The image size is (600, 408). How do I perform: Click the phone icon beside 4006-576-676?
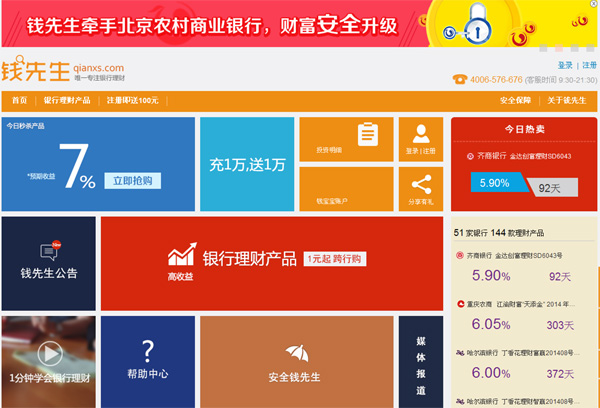[459, 79]
